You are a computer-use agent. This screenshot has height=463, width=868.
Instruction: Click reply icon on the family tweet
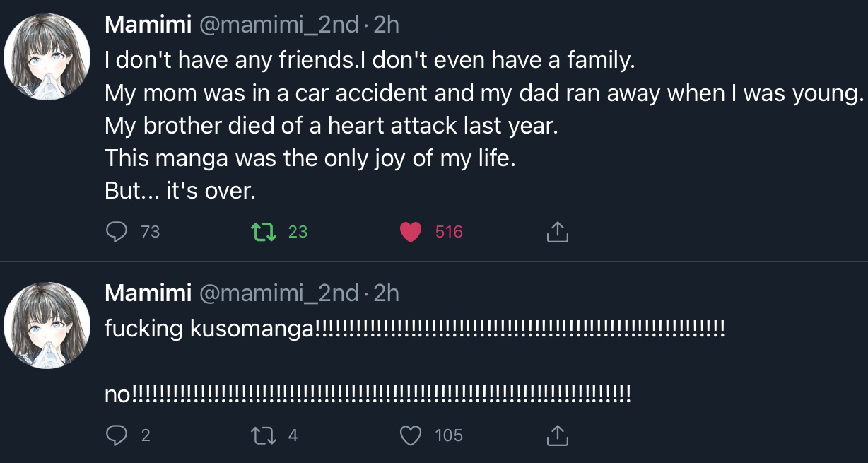tap(116, 232)
